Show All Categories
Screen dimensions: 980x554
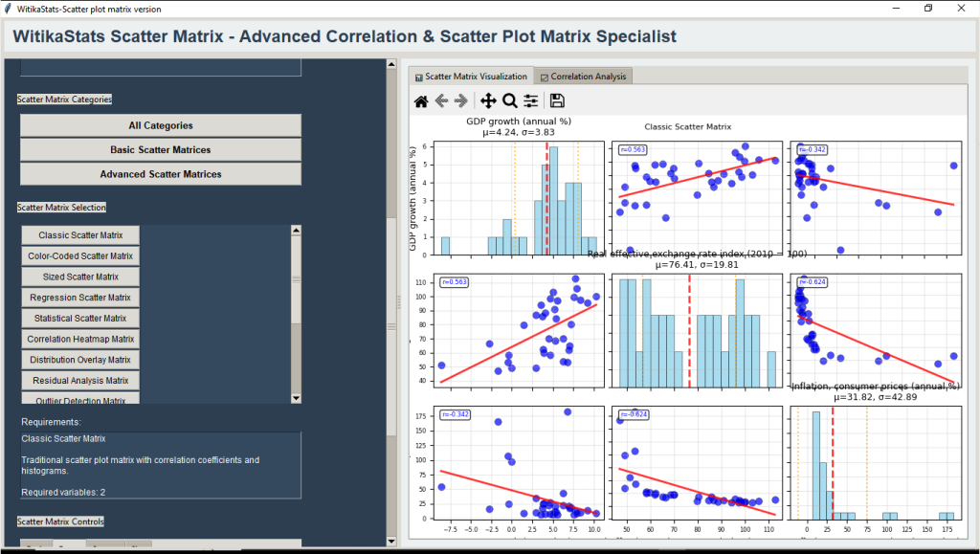click(161, 125)
